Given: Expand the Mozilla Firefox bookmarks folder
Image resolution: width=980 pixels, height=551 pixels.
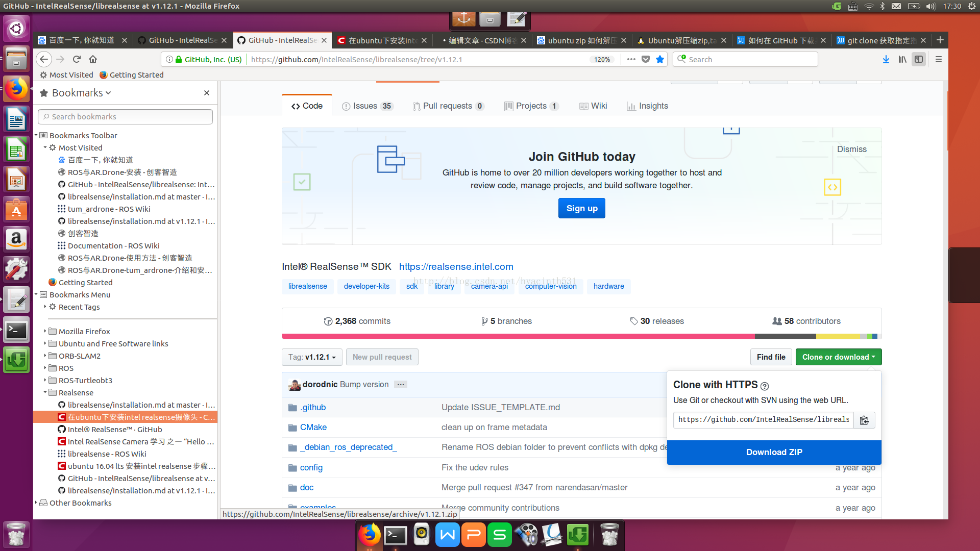Looking at the screenshot, I should 45,331.
